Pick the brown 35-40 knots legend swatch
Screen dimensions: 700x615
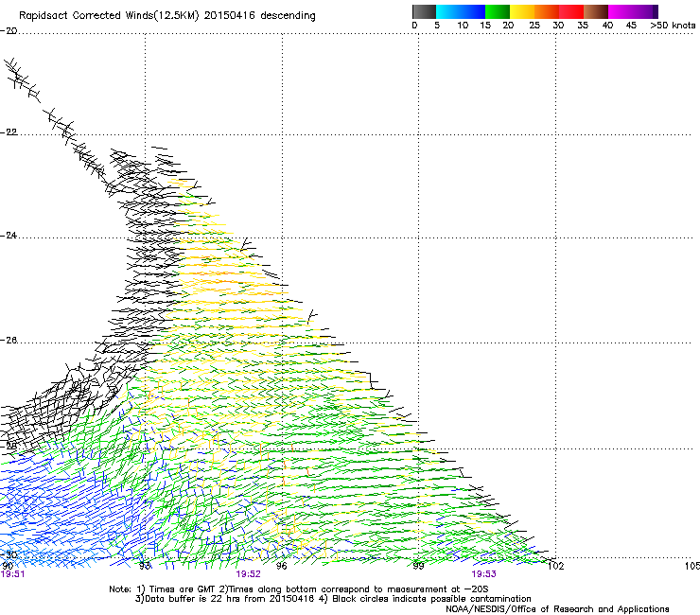point(596,11)
